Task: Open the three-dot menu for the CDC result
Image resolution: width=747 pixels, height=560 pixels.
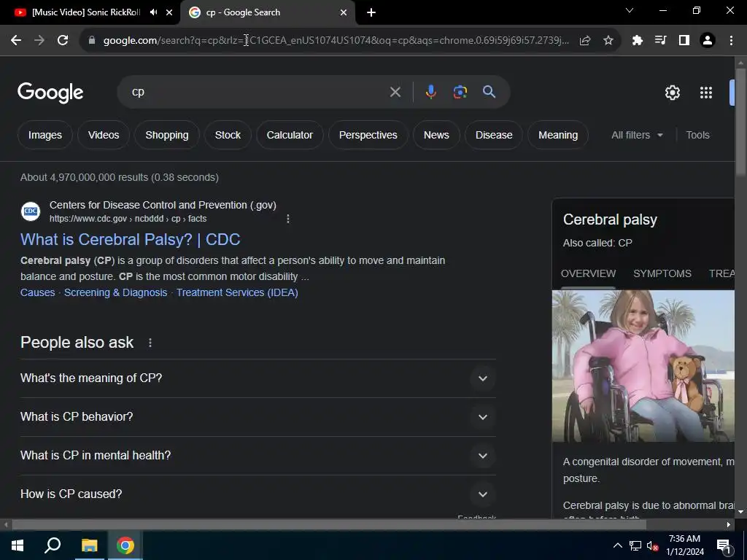Action: 287,219
